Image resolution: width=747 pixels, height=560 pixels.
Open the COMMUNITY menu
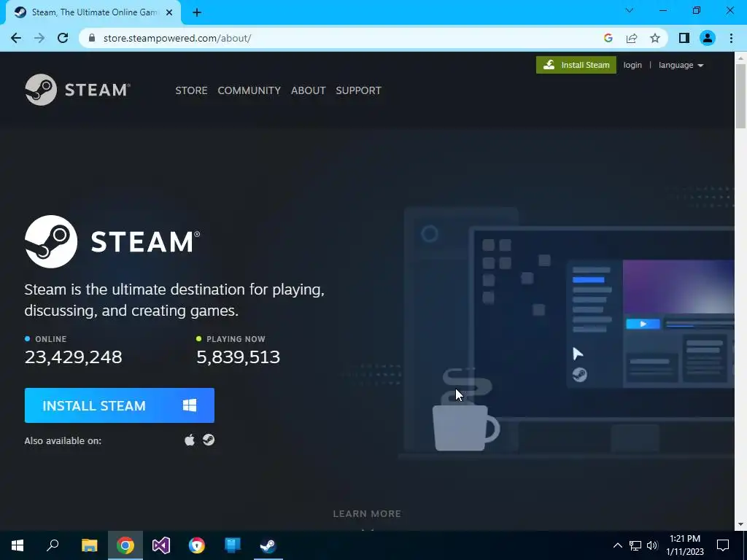249,90
